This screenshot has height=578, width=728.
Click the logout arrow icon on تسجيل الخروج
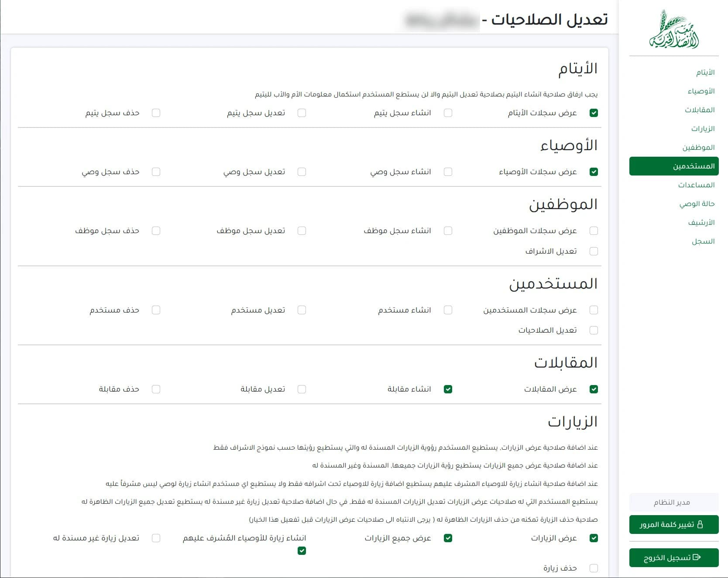[697, 557]
